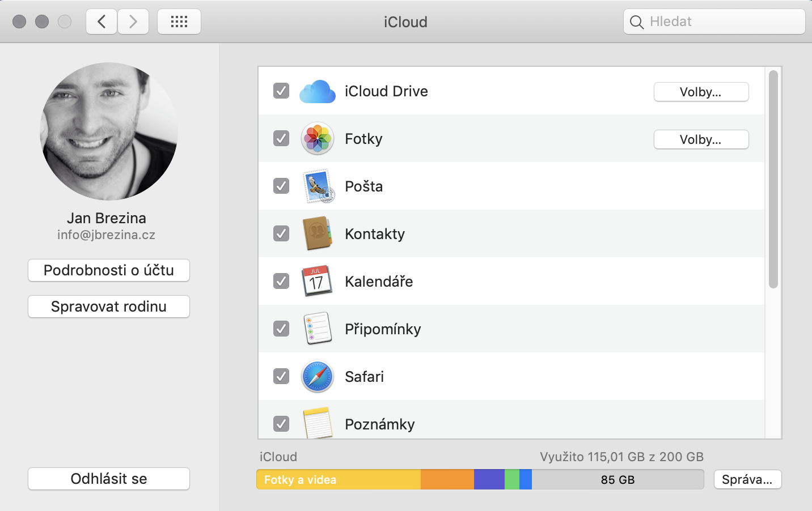Go back to previous preference pane
The width and height of the screenshot is (812, 511).
pos(102,22)
